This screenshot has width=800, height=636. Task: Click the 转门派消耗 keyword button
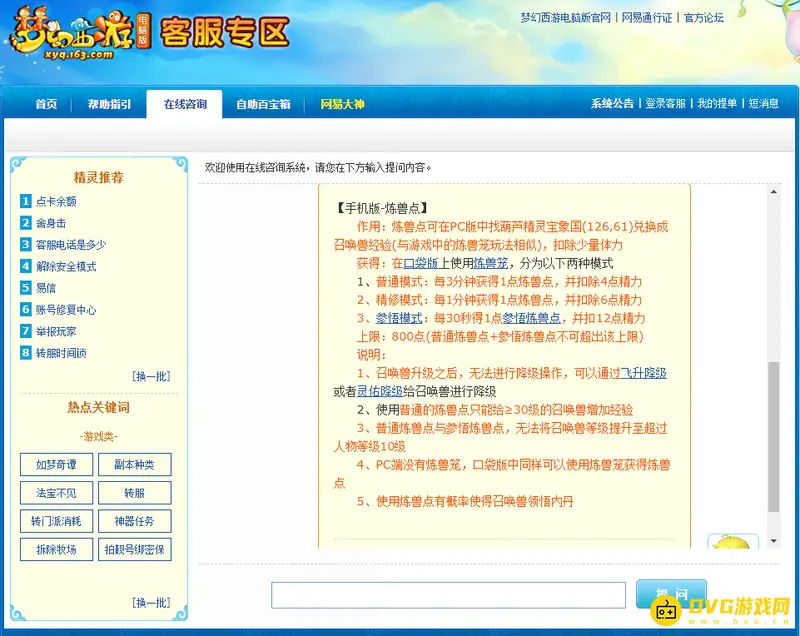(x=56, y=521)
